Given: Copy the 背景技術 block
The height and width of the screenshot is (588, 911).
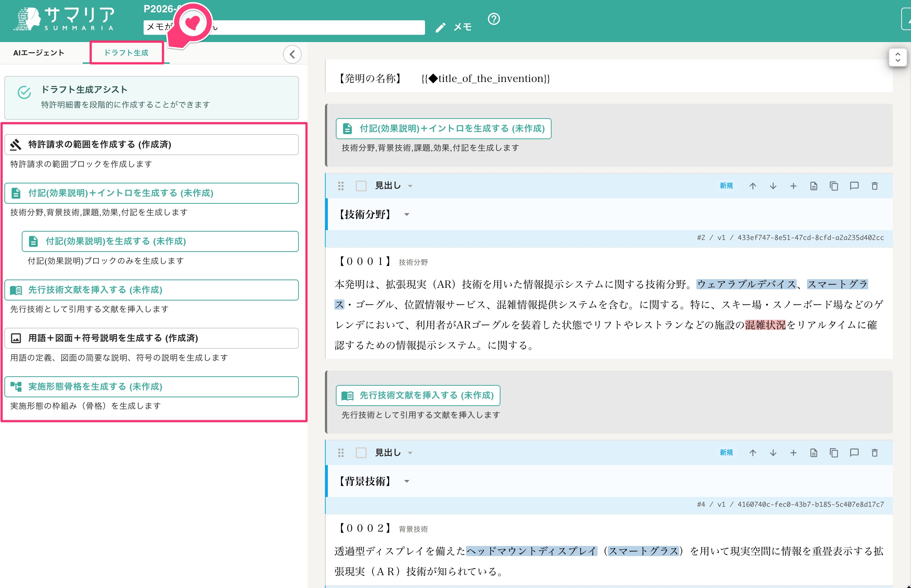Looking at the screenshot, I should coord(833,453).
